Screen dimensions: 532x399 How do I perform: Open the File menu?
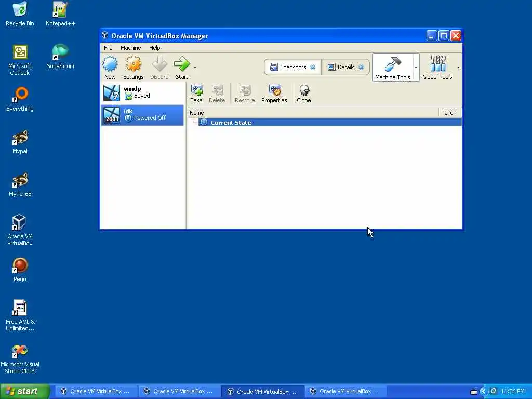(x=108, y=48)
